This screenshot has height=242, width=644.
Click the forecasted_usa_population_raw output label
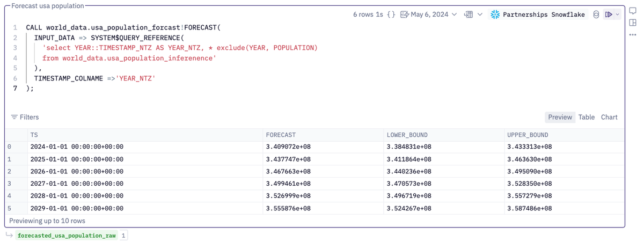(x=67, y=236)
